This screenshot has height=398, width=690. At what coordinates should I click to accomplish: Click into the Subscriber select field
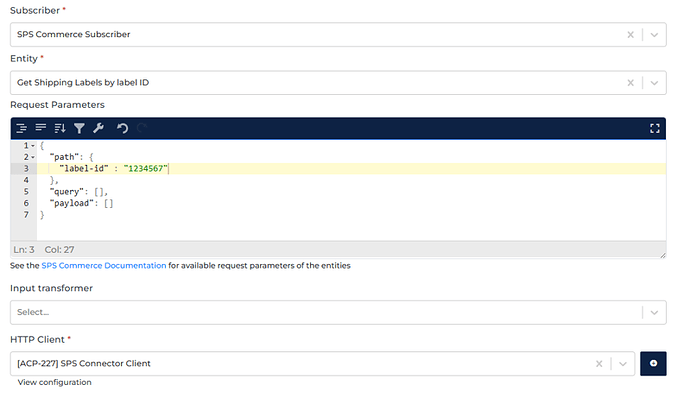tap(338, 35)
